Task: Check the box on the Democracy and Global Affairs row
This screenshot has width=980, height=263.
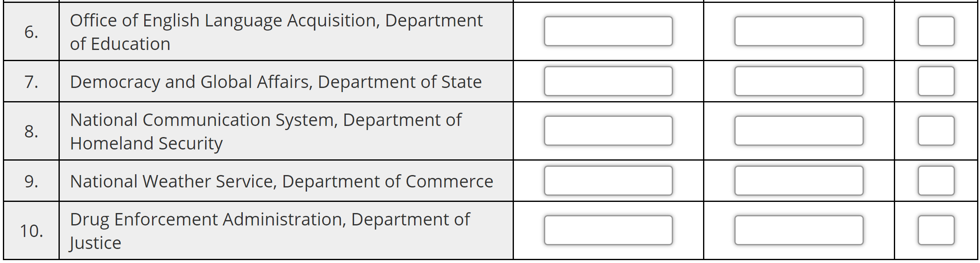Action: pyautogui.click(x=936, y=81)
